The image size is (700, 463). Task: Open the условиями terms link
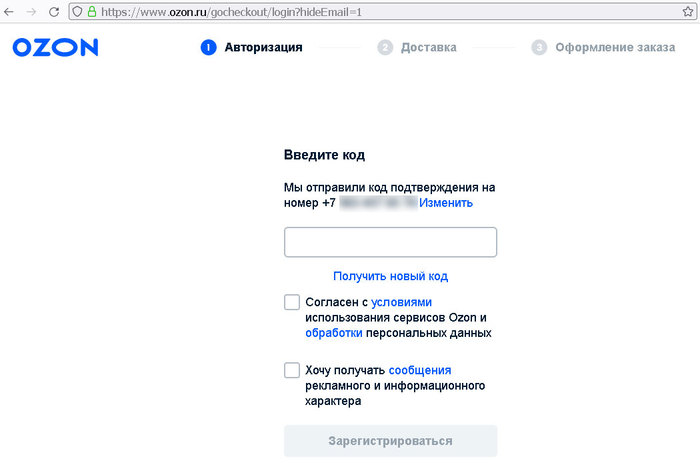tap(401, 302)
